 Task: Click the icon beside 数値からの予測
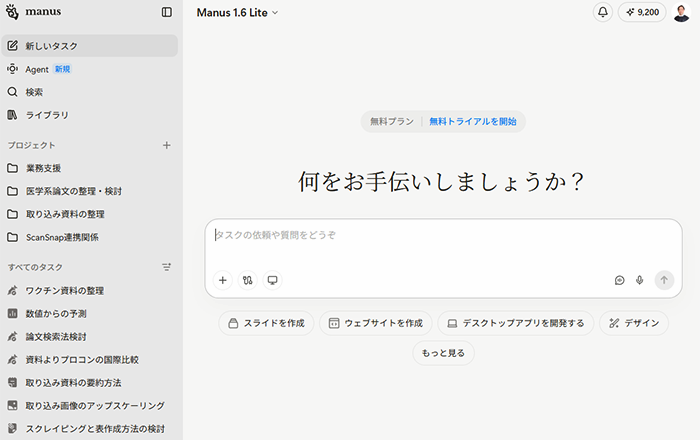(x=12, y=314)
